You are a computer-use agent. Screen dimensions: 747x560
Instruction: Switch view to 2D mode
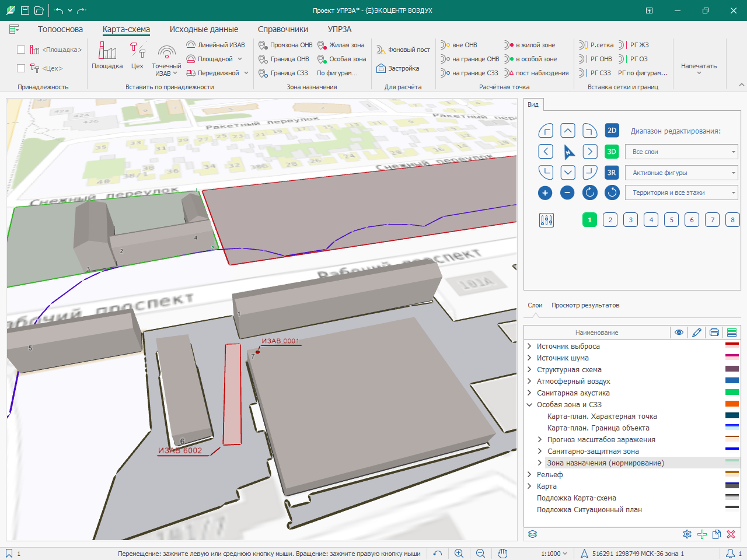pos(612,131)
